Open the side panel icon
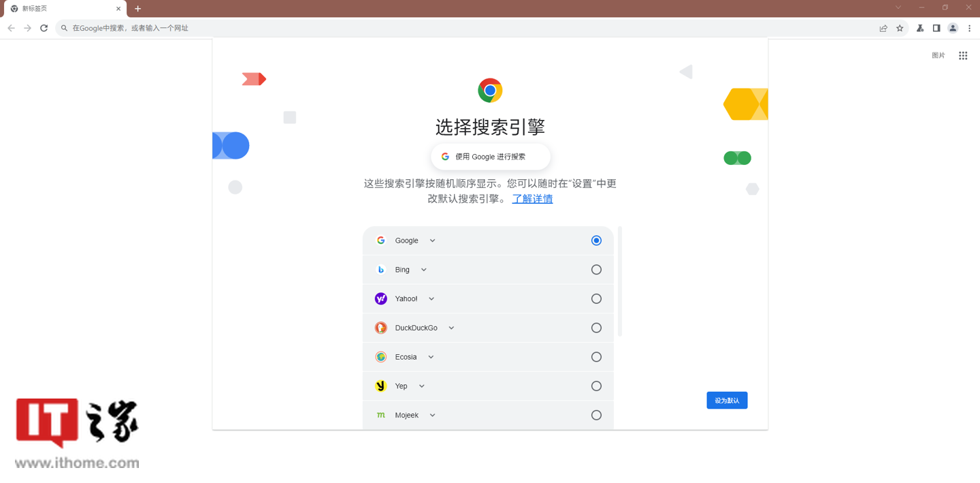The image size is (980, 483). click(x=936, y=28)
